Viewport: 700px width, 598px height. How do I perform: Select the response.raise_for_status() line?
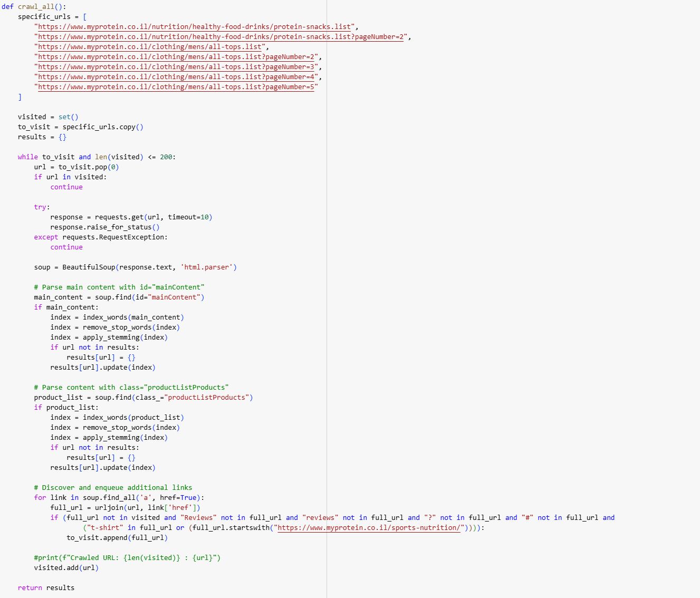coord(104,227)
